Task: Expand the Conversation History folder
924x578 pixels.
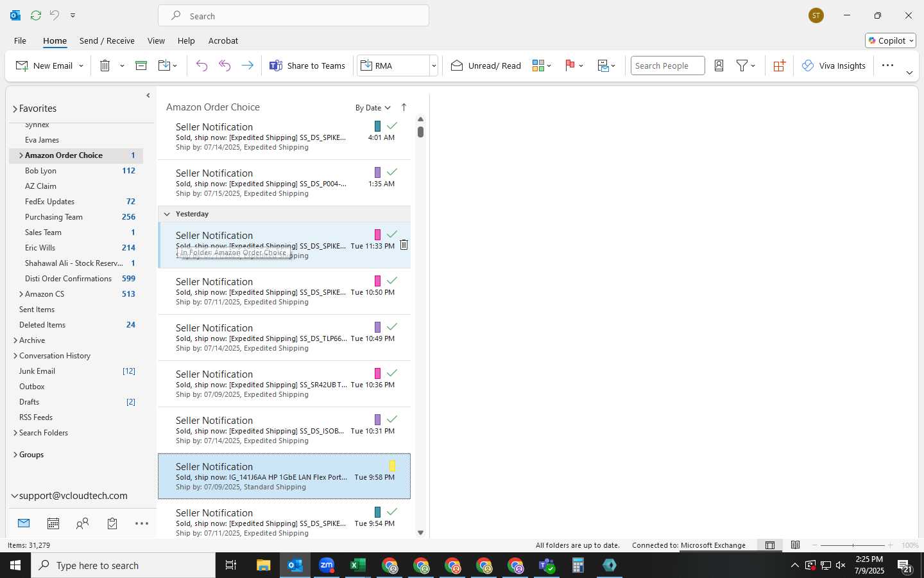Action: tap(15, 356)
